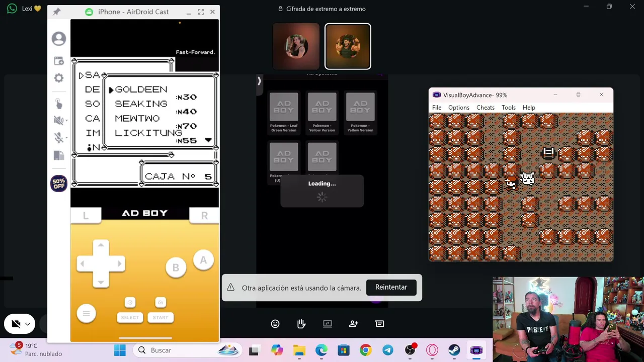Toggle the camera off button
This screenshot has width=644, height=362.
coord(16,324)
